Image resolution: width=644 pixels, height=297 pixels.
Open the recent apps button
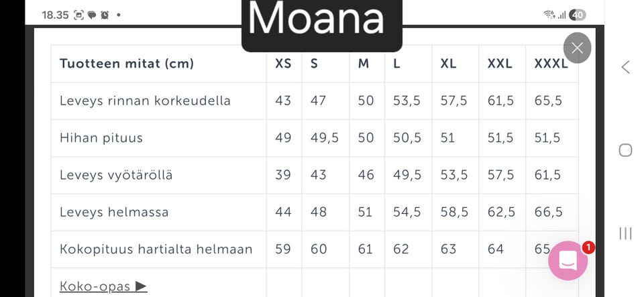pyautogui.click(x=625, y=233)
